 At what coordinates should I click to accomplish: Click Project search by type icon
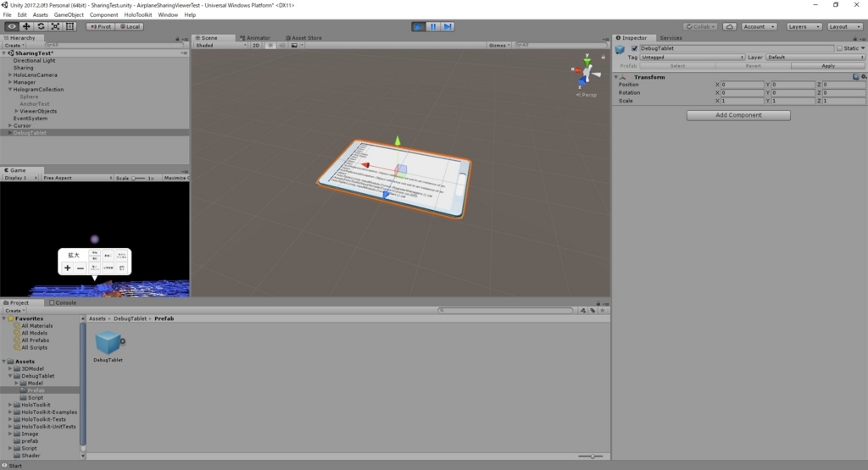pyautogui.click(x=583, y=311)
